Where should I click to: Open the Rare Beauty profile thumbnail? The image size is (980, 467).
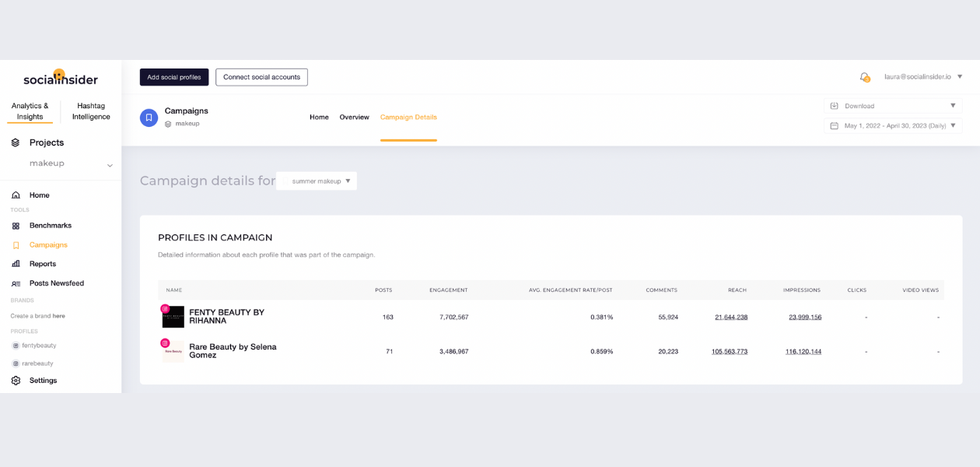coord(173,352)
